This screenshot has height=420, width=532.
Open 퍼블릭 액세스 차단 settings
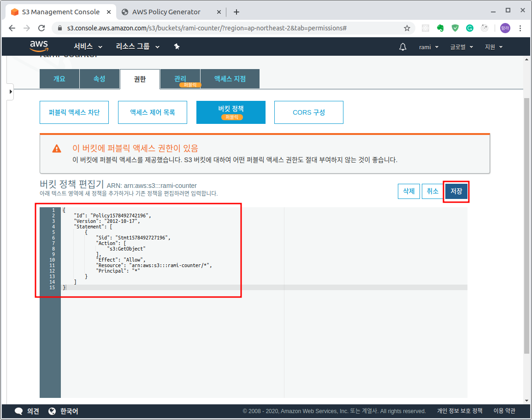[74, 112]
